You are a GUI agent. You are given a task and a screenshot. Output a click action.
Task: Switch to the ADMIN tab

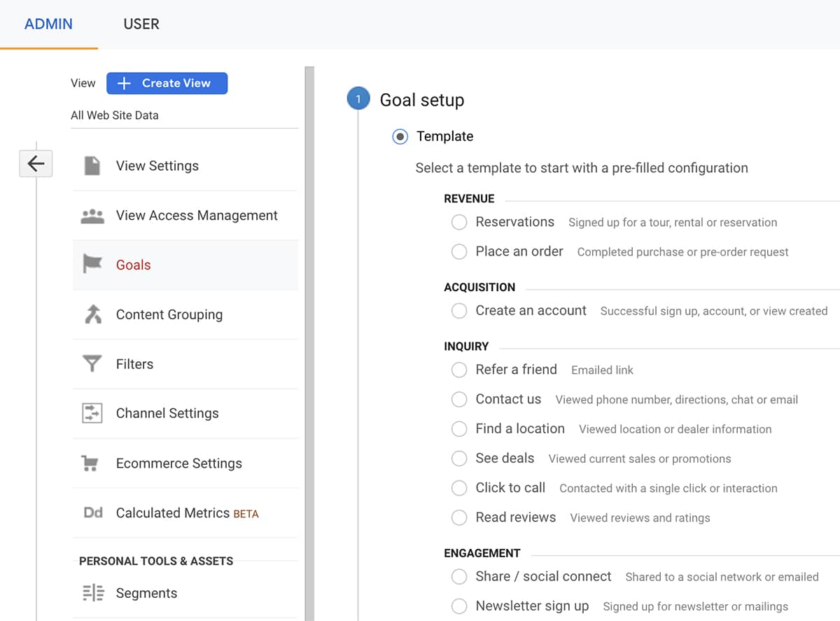(48, 24)
